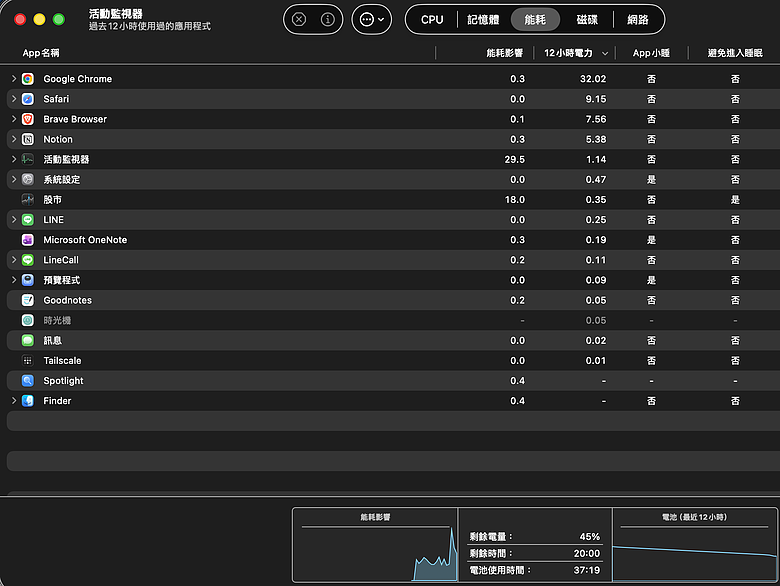Expand the 預覽程式 row

[x=14, y=280]
